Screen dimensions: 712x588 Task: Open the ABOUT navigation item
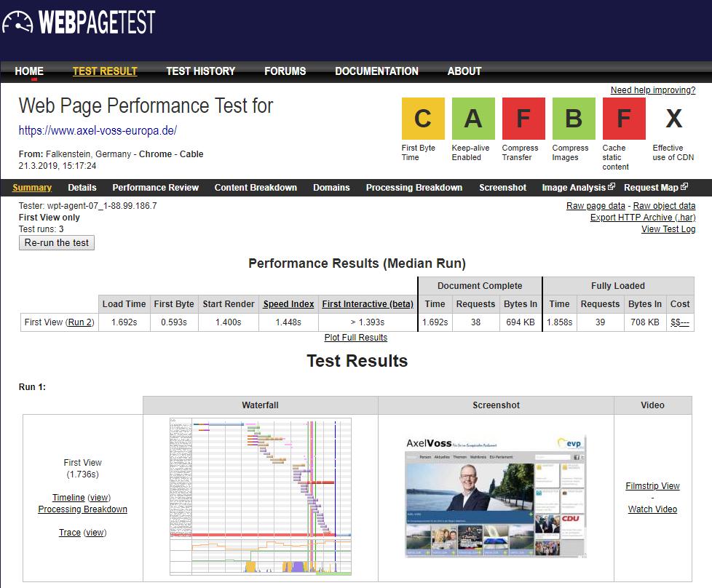464,71
